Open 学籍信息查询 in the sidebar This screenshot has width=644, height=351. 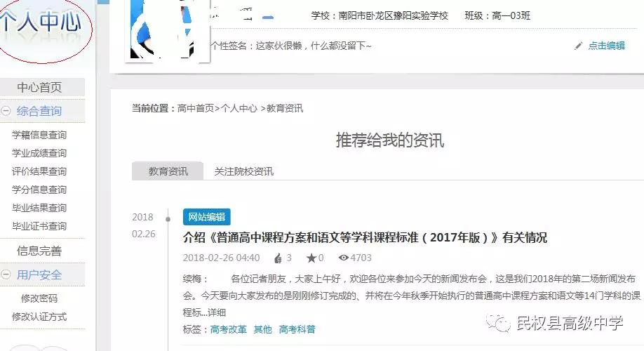point(39,135)
